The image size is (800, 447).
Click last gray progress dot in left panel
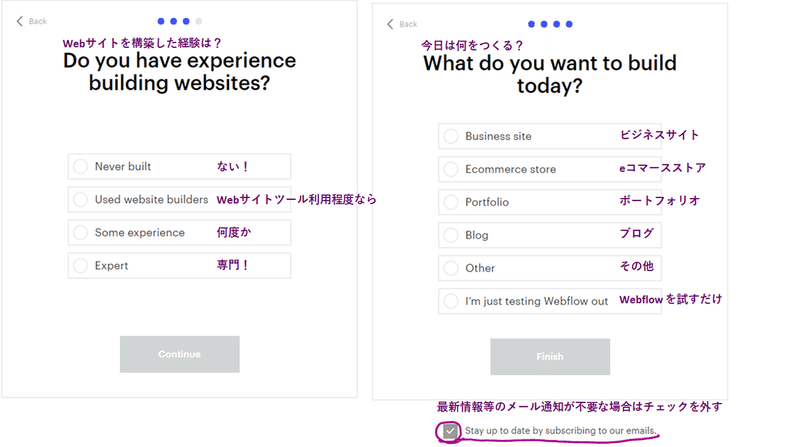click(x=198, y=20)
